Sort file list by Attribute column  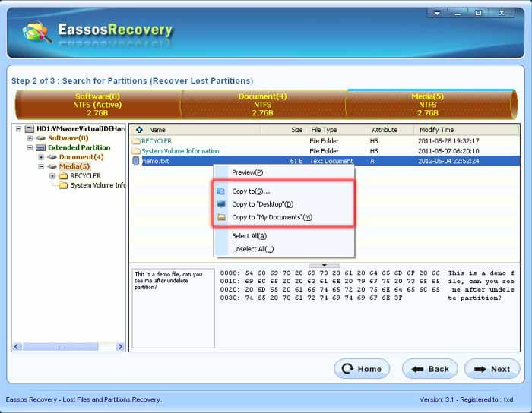390,130
